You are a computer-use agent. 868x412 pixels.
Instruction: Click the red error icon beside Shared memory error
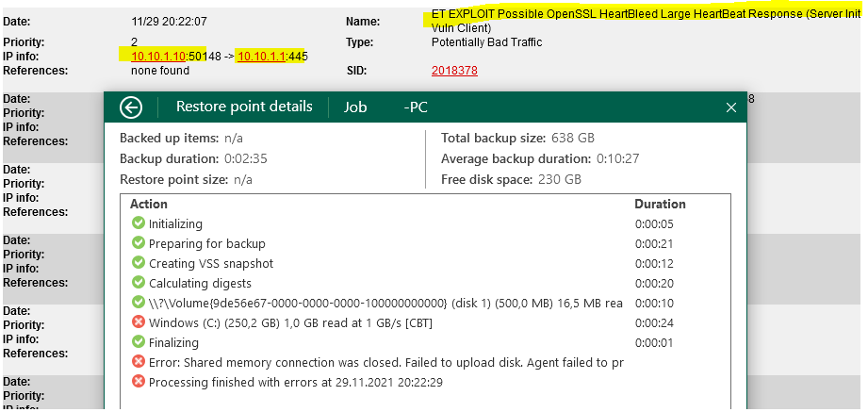coord(139,362)
